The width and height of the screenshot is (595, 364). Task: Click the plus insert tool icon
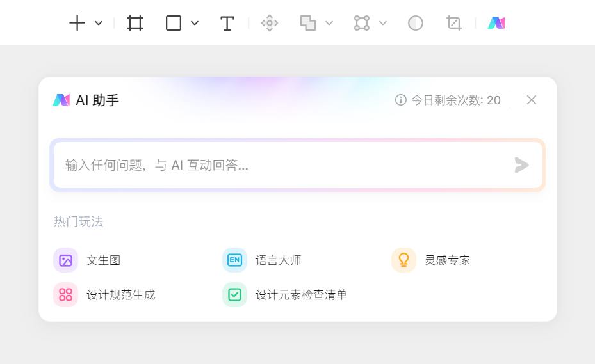point(77,23)
